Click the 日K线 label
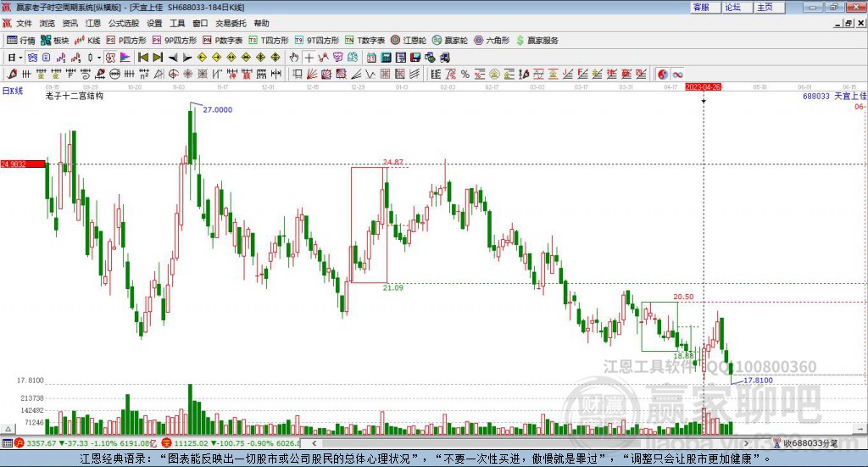Screen dimensions: 868x467 coord(13,91)
